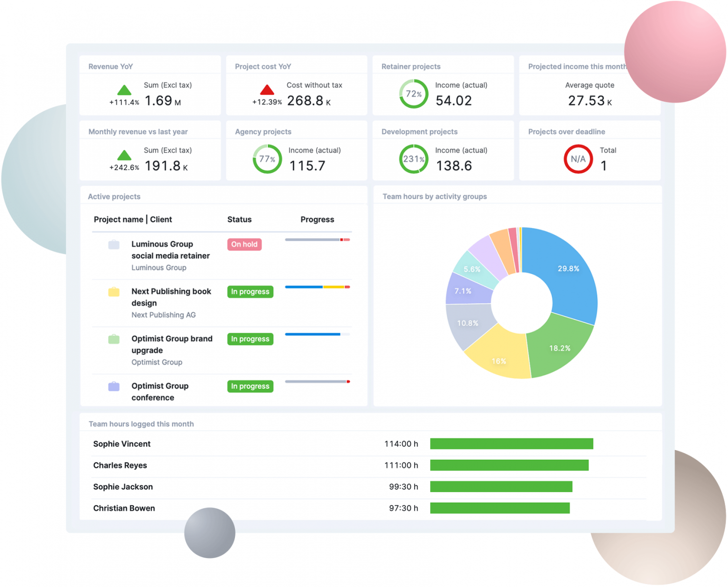Open the 72% donut gauge under Retainer projects
Screen dimensions: 728x587
(414, 93)
